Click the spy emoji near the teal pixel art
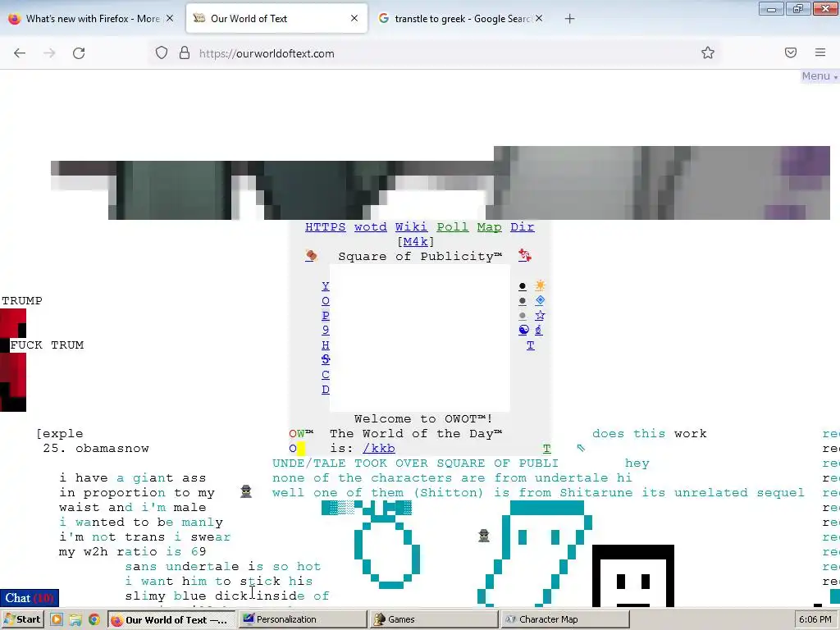The width and height of the screenshot is (840, 630). point(484,535)
